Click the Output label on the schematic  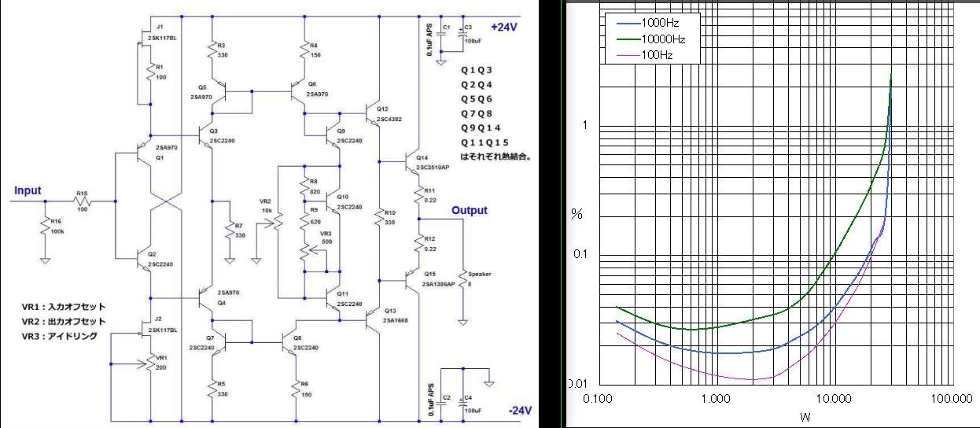(x=469, y=210)
